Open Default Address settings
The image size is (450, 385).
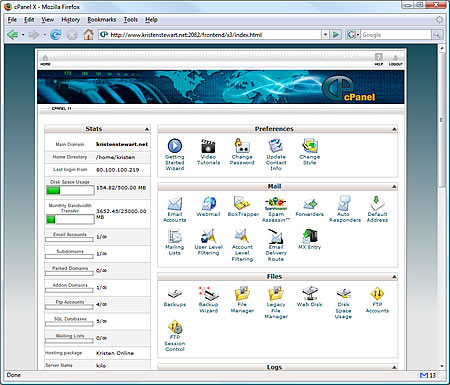point(377,203)
